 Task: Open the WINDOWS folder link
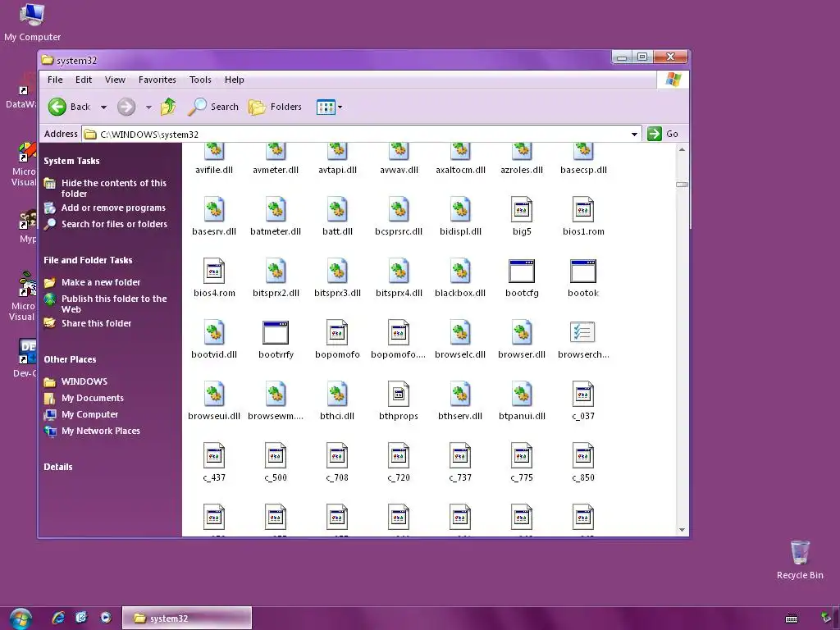pyautogui.click(x=75, y=381)
